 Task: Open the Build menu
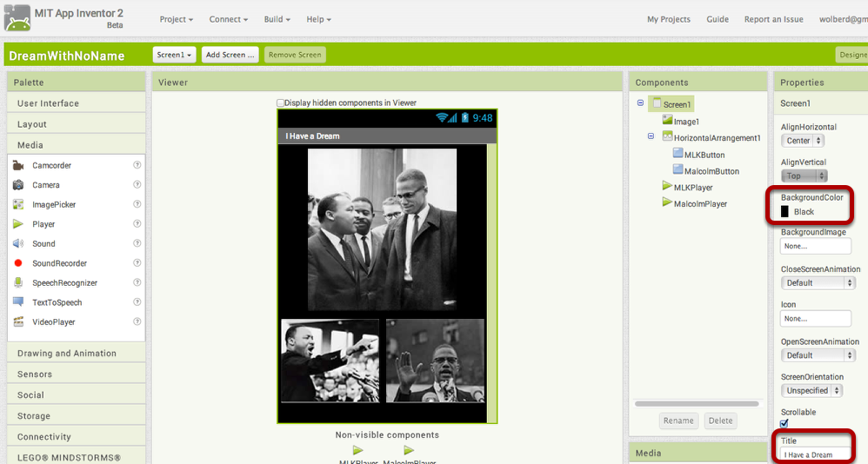pyautogui.click(x=277, y=19)
